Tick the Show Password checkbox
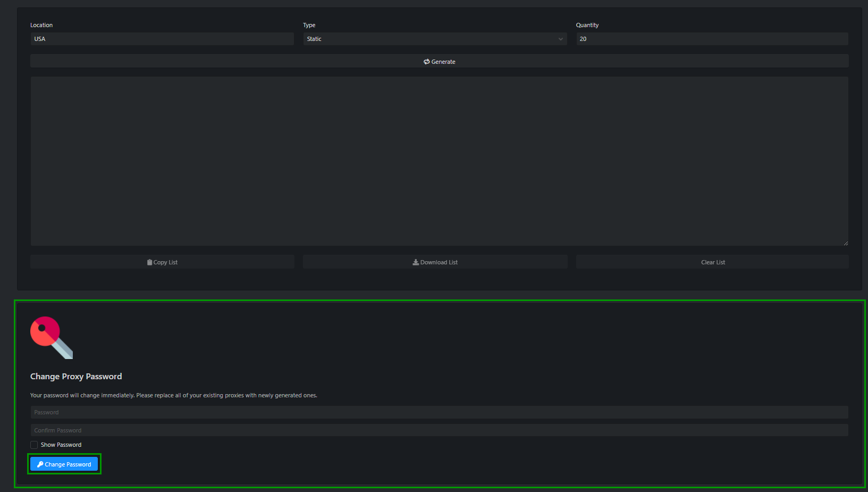The image size is (868, 492). tap(34, 445)
